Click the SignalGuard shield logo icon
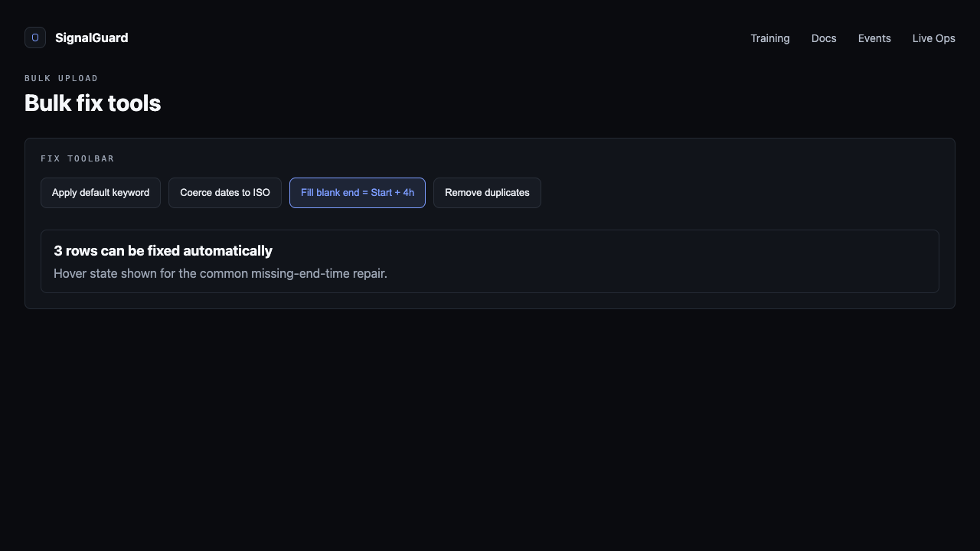Screen dimensions: 980x551 pyautogui.click(x=35, y=37)
